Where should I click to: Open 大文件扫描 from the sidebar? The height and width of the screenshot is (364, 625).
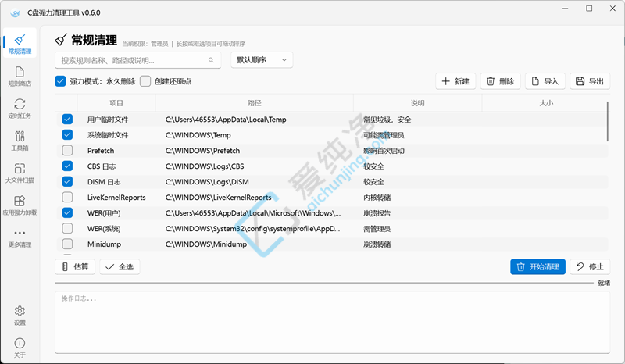tap(20, 173)
